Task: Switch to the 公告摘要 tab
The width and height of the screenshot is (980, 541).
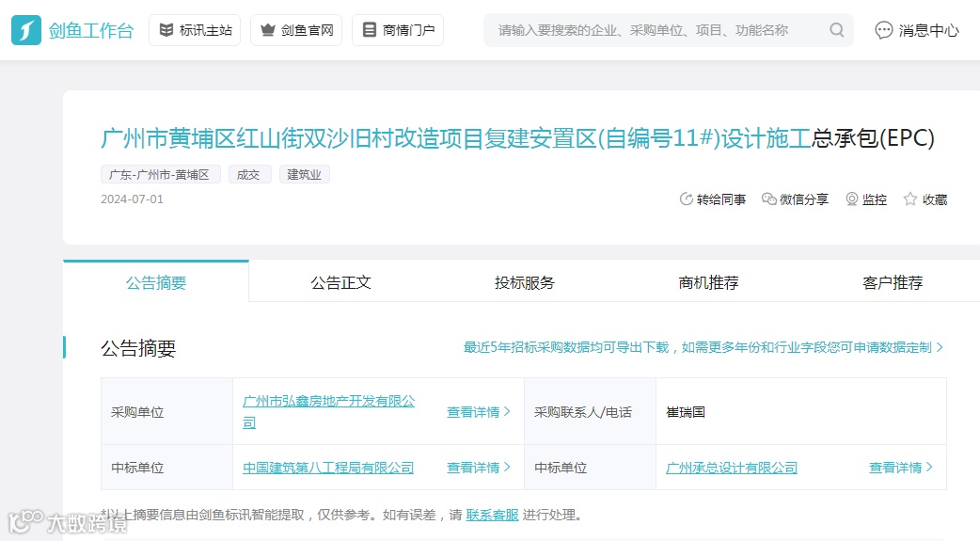Action: (156, 282)
